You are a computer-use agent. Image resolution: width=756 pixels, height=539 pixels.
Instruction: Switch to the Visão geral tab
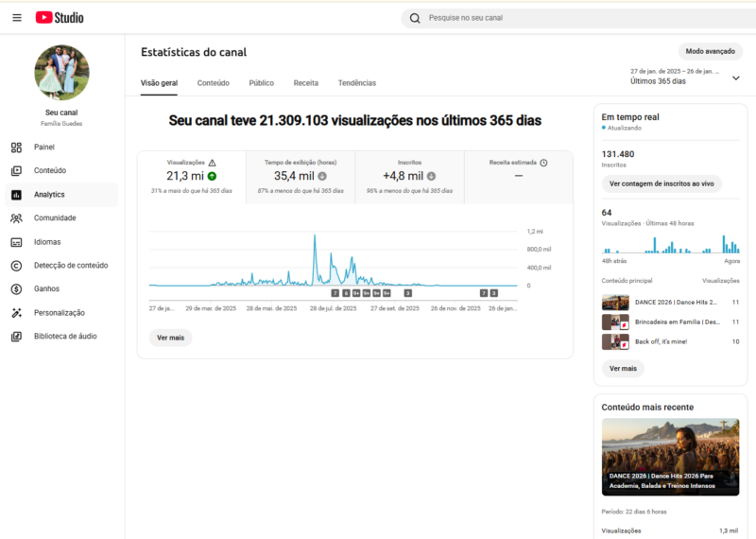(159, 83)
